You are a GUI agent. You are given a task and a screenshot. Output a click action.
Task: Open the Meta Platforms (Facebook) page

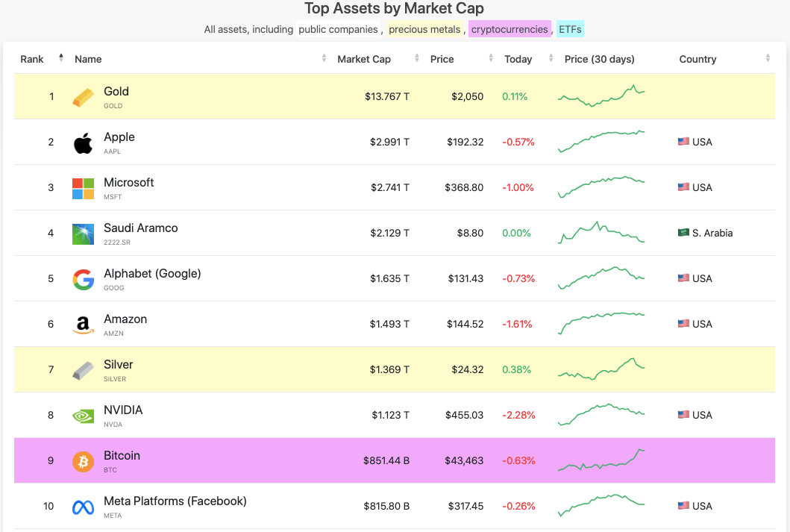[x=175, y=501]
